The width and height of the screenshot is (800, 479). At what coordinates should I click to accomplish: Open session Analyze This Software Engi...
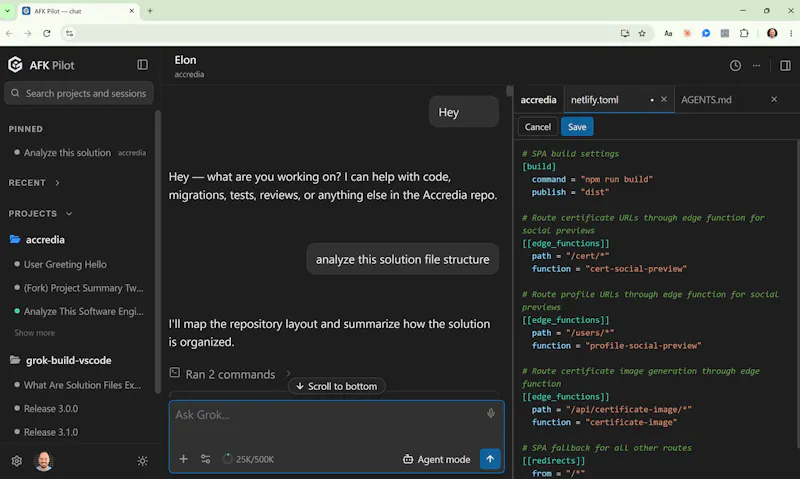pyautogui.click(x=83, y=311)
